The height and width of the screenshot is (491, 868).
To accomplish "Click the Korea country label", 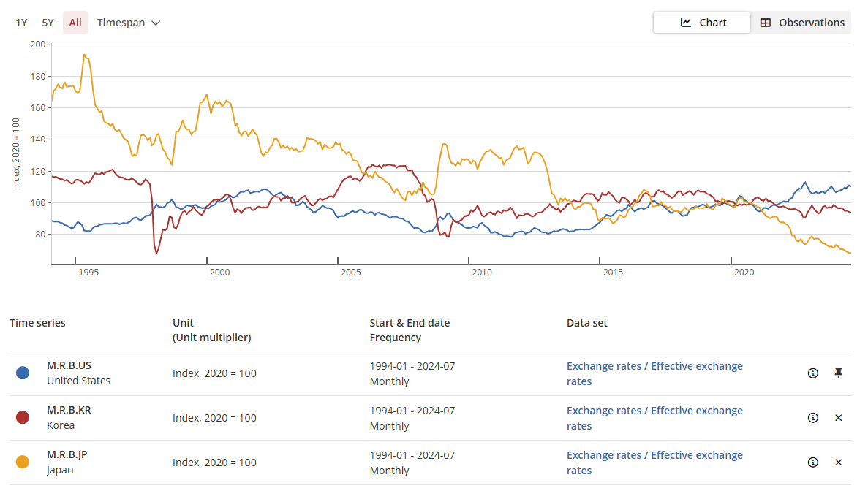I will [x=61, y=425].
